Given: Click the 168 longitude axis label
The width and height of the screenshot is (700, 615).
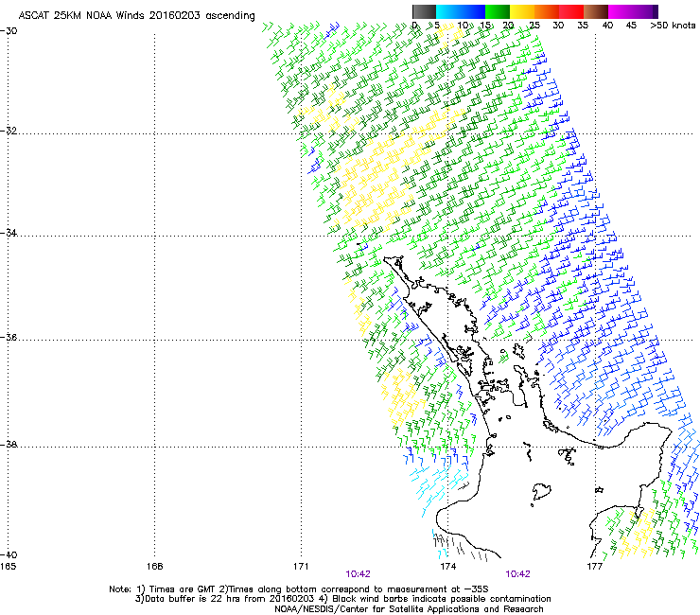Looking at the screenshot, I should [x=154, y=567].
